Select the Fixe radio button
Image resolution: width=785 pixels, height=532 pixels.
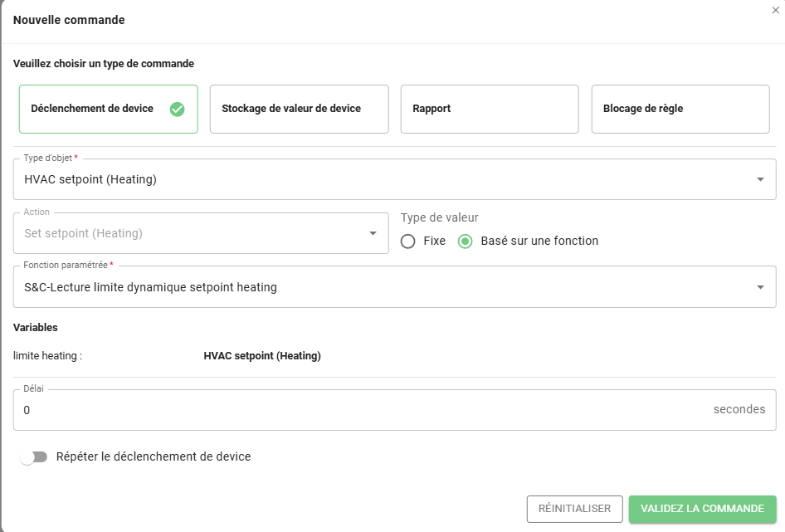408,241
